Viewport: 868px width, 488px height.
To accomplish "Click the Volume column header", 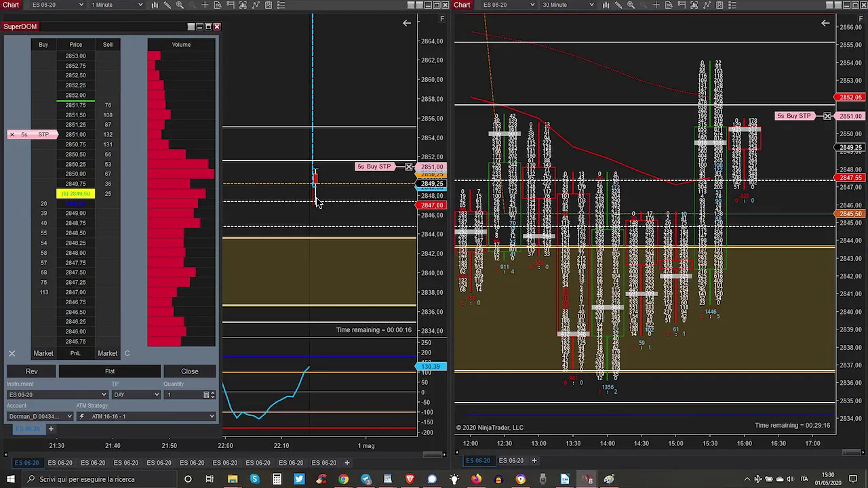I will (x=181, y=45).
